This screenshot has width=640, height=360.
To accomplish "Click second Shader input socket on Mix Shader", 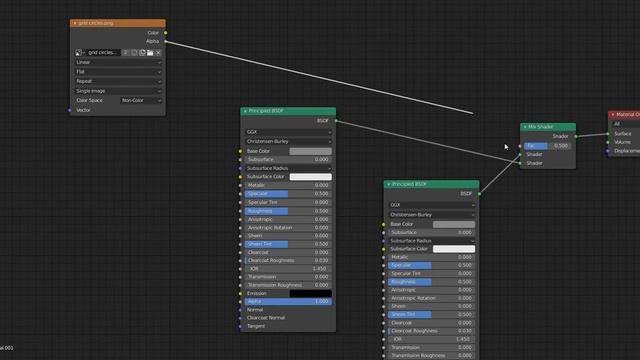I will 520,163.
